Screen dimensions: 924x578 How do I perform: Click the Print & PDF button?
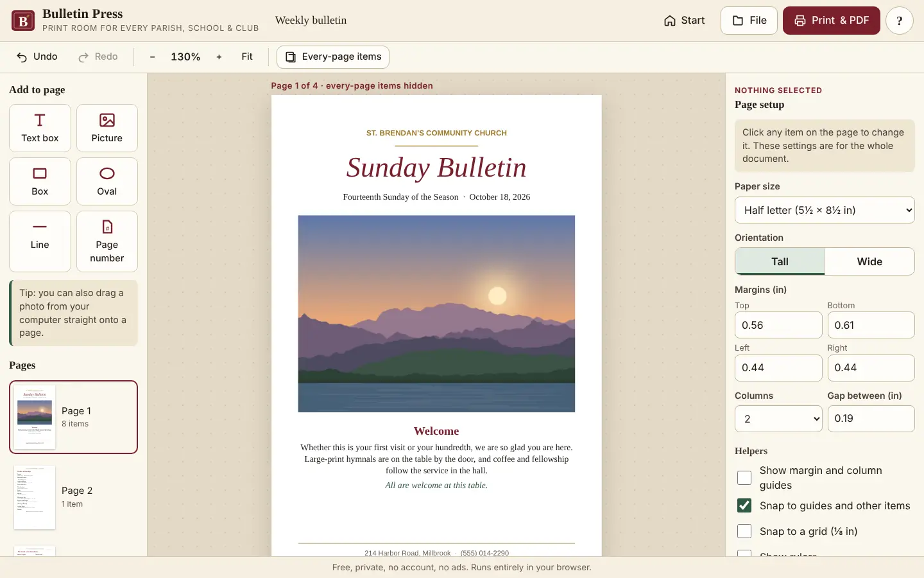[831, 21]
